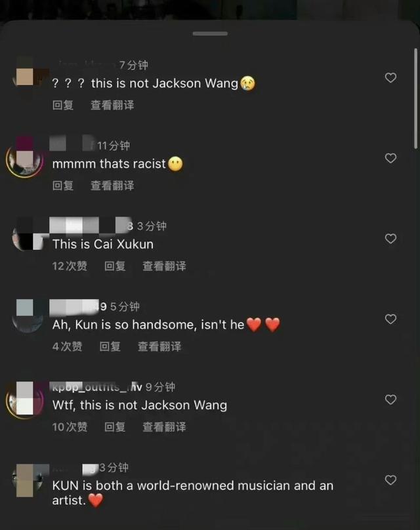Click the comments scrollbar thumb

[x=415, y=98]
